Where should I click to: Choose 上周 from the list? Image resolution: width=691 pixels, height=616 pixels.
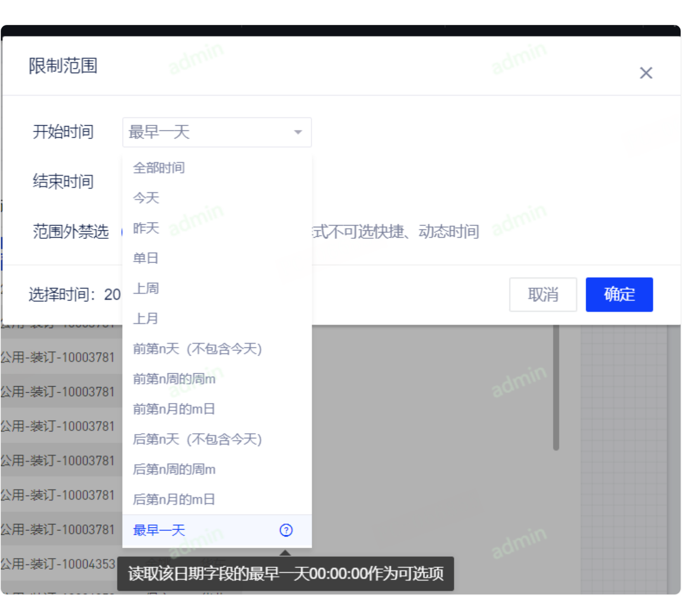pos(146,288)
